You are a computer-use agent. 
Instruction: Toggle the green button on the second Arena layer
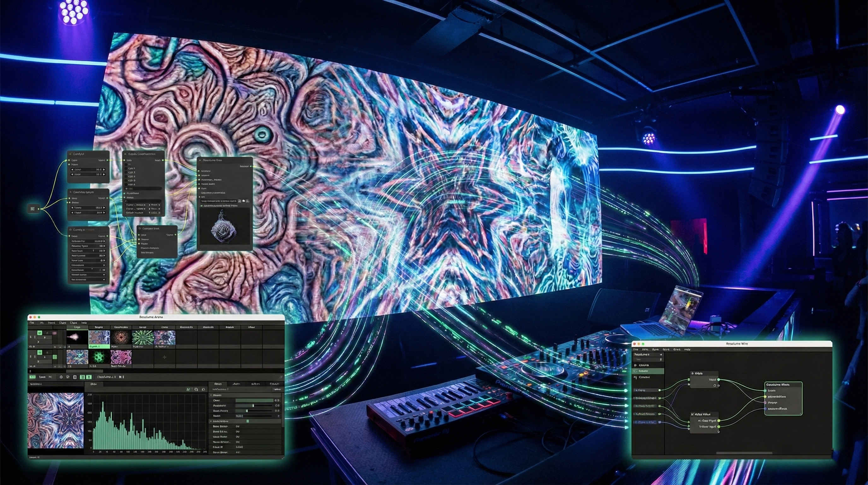(x=40, y=352)
